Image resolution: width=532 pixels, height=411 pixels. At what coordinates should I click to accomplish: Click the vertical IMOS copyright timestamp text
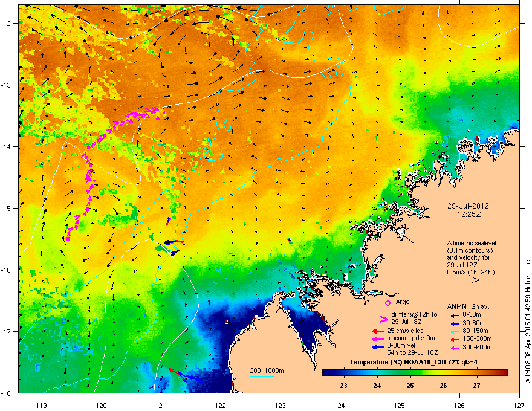tap(528, 322)
